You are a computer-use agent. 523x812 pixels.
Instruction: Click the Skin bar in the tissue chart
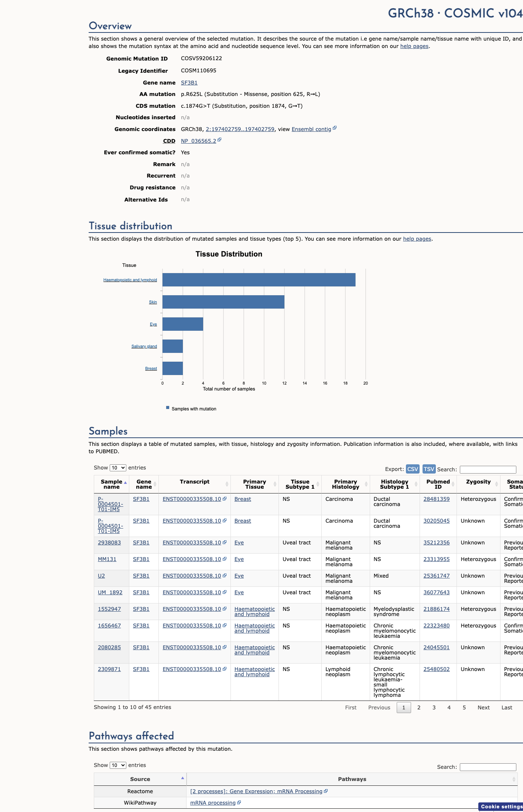tap(223, 302)
